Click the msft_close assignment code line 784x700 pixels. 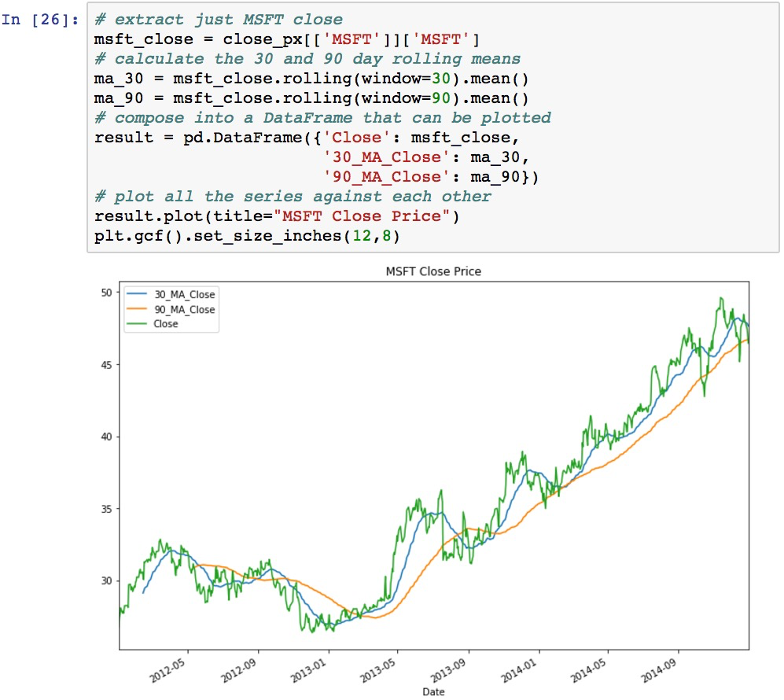[x=286, y=39]
